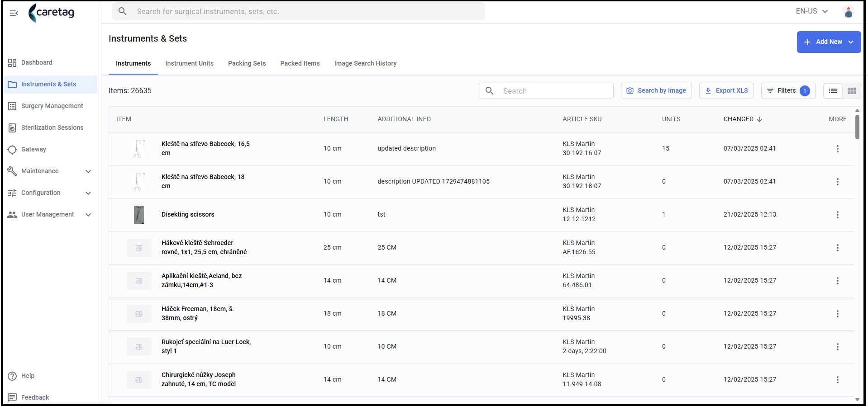Collapse the sidebar with the menu icon
868x406 pixels.
coord(14,13)
